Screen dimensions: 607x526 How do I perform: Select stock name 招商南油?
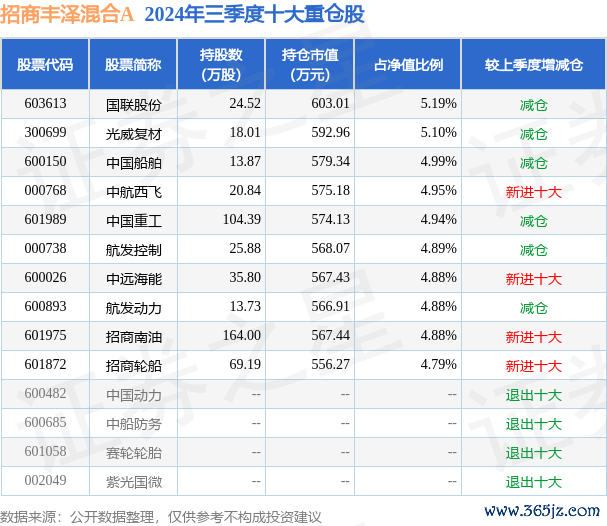[134, 337]
